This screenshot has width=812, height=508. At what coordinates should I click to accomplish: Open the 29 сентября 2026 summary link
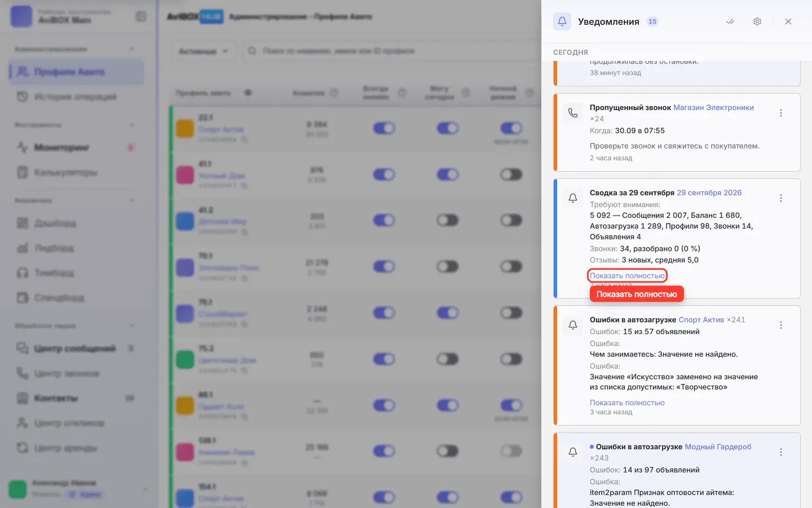coord(709,192)
